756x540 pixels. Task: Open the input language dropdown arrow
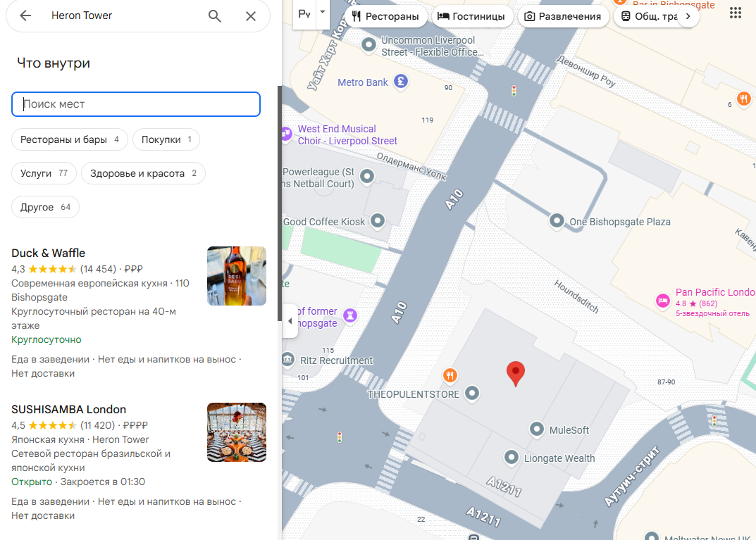pyautogui.click(x=323, y=13)
